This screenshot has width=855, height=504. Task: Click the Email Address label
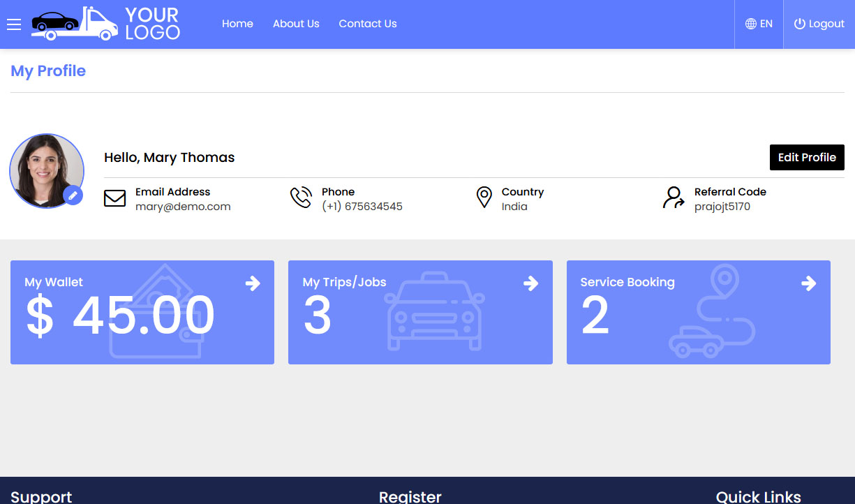coord(172,192)
